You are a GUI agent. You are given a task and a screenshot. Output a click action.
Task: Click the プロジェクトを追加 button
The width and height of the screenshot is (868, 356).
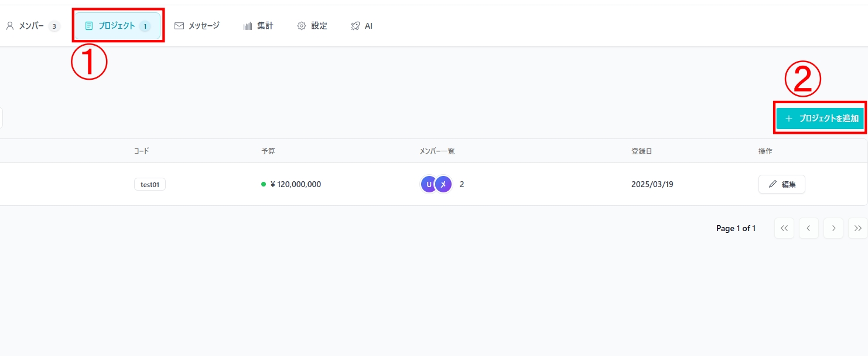820,118
